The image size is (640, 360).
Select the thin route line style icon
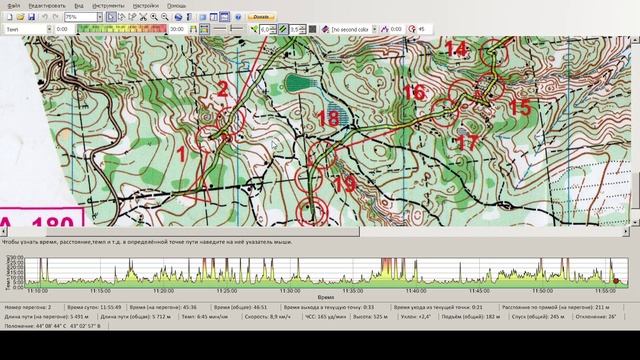220,29
